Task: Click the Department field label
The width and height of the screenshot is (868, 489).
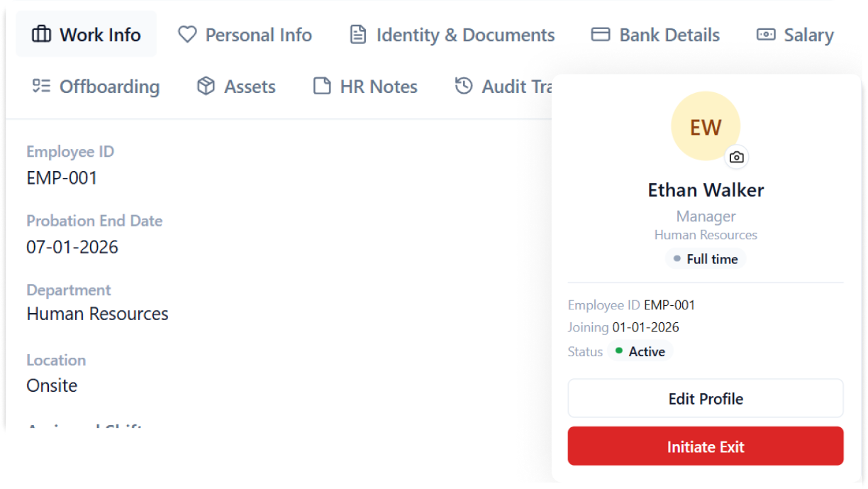Action: click(69, 290)
